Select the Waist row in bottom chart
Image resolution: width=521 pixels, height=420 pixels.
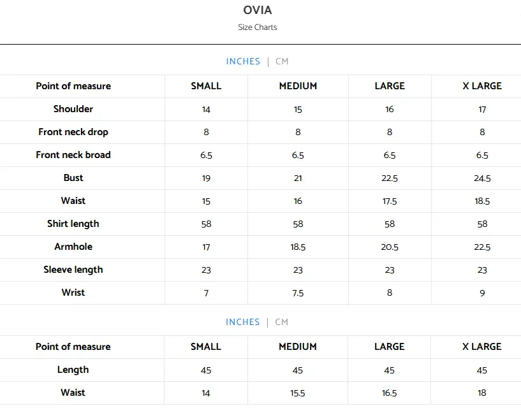pos(73,393)
